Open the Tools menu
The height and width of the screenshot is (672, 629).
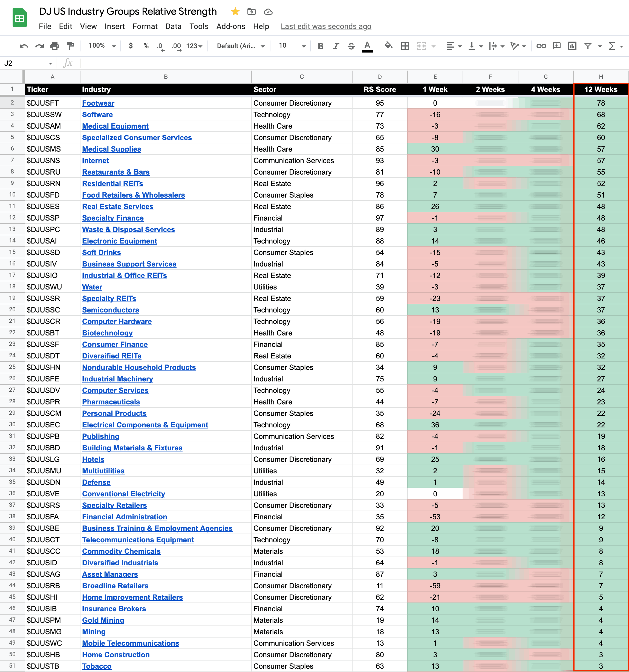(199, 26)
